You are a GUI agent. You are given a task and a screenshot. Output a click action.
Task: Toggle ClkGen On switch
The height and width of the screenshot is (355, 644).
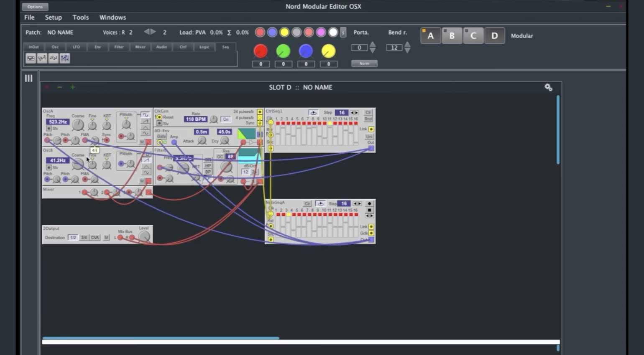click(226, 119)
